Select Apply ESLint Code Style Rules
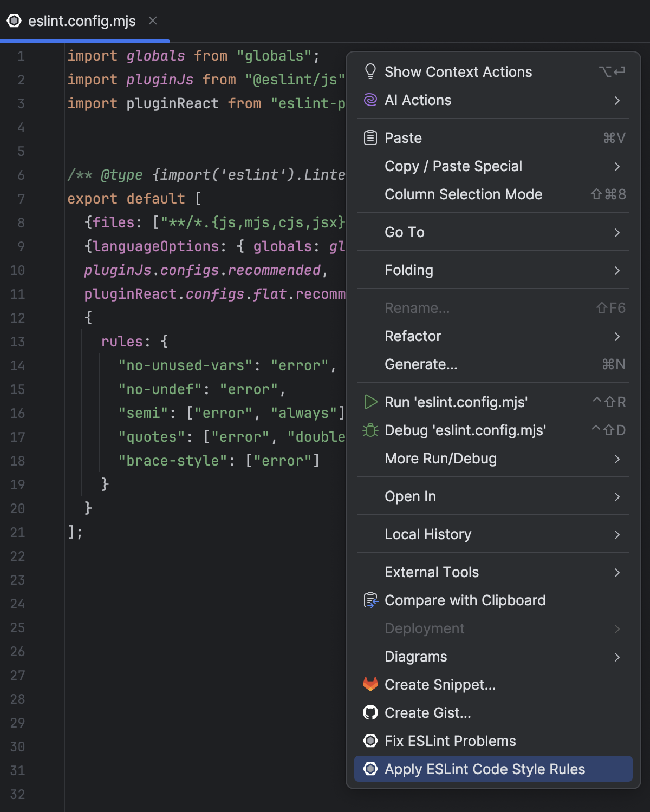The height and width of the screenshot is (812, 650). 484,769
